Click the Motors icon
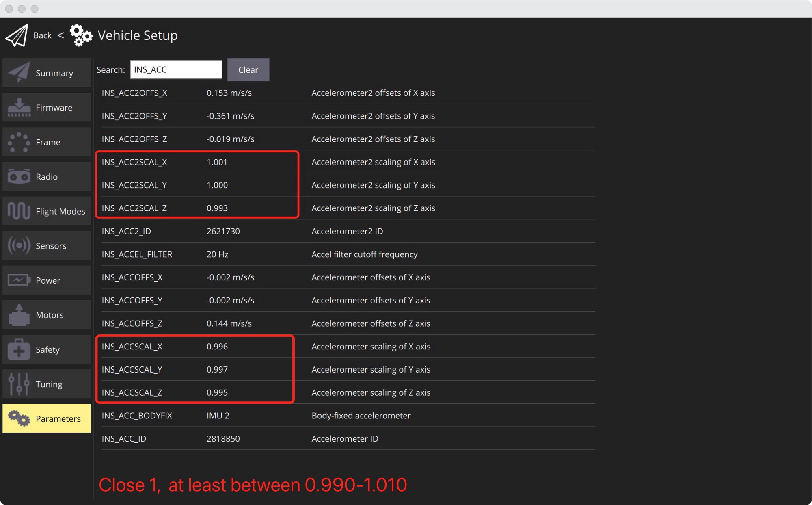 [x=19, y=314]
